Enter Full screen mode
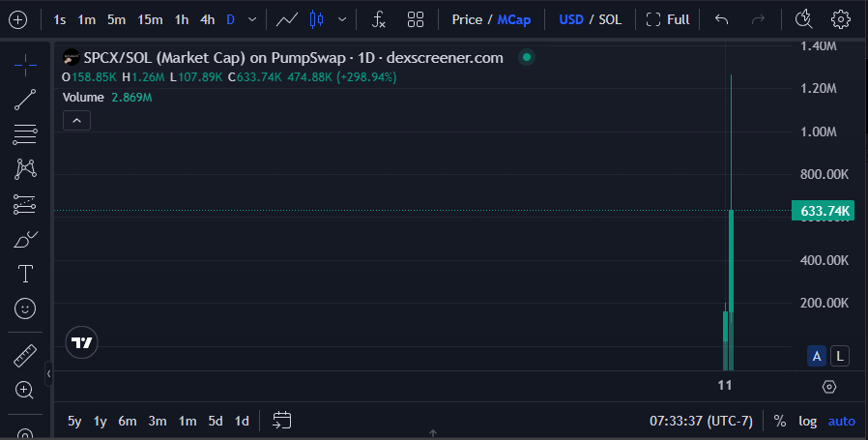Screen dimensions: 868x440 click(x=668, y=20)
